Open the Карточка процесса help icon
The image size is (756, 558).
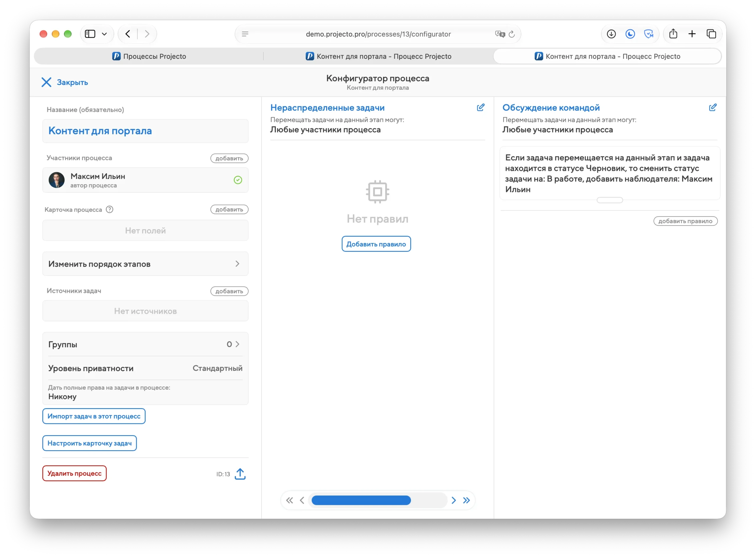click(110, 209)
